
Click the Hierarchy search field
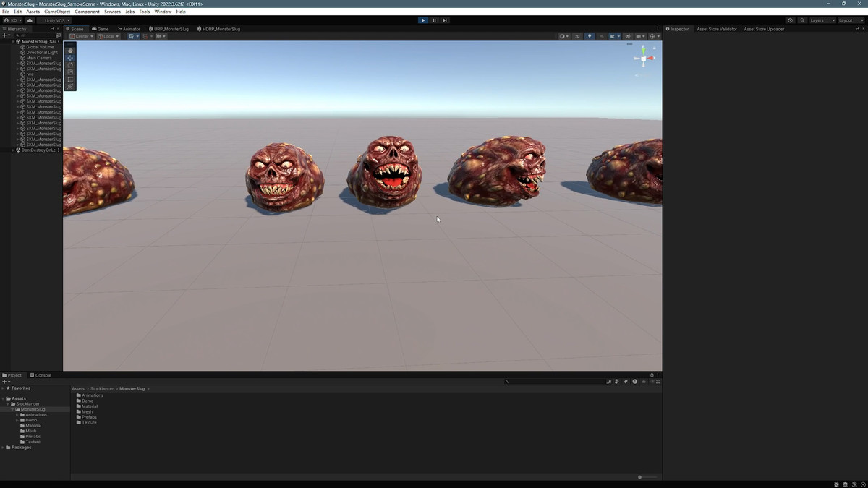[x=36, y=35]
